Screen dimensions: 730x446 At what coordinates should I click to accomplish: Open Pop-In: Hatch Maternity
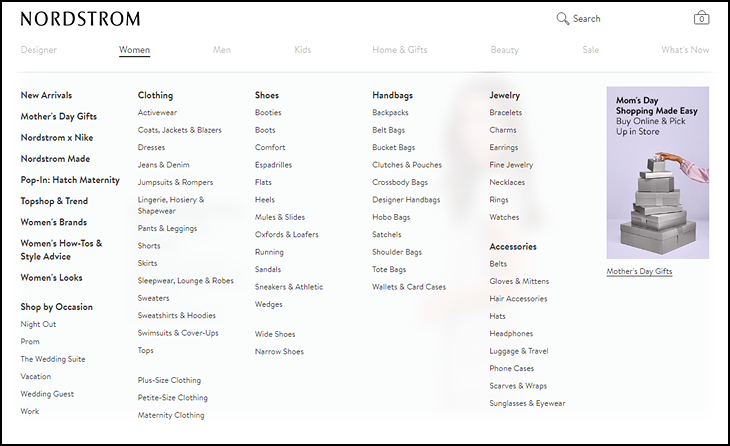tap(70, 180)
